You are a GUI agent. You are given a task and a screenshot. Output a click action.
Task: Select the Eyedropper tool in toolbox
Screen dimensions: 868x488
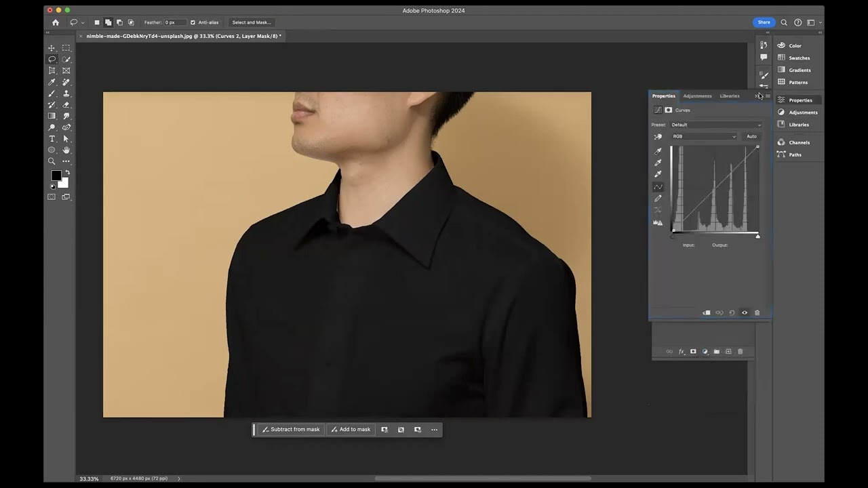52,82
